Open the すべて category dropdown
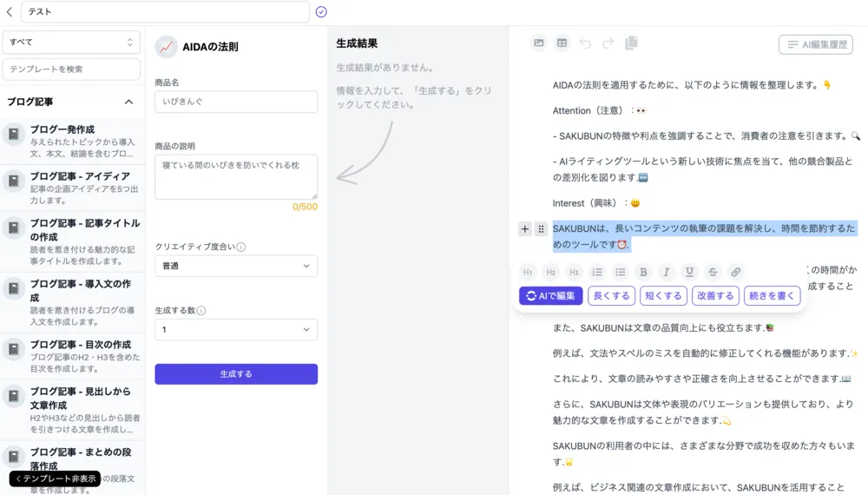The width and height of the screenshot is (868, 495). 71,42
